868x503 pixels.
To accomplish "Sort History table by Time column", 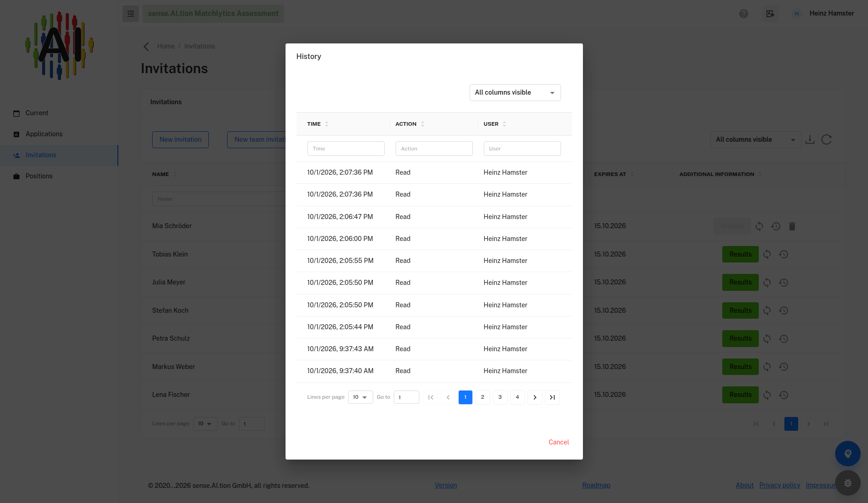I will tap(327, 124).
